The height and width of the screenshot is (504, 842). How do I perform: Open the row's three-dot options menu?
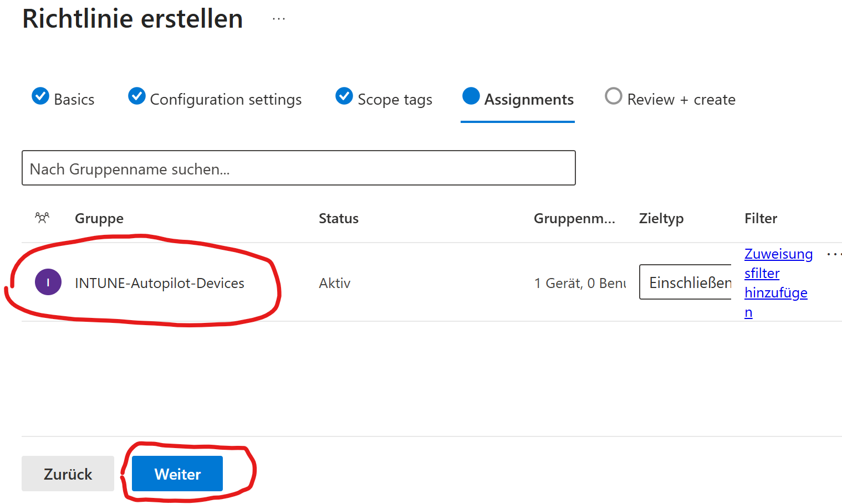coord(833,255)
